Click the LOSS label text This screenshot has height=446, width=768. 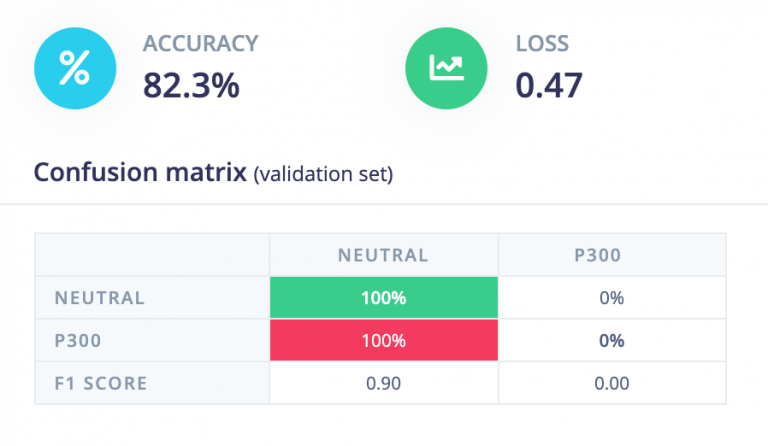(542, 44)
